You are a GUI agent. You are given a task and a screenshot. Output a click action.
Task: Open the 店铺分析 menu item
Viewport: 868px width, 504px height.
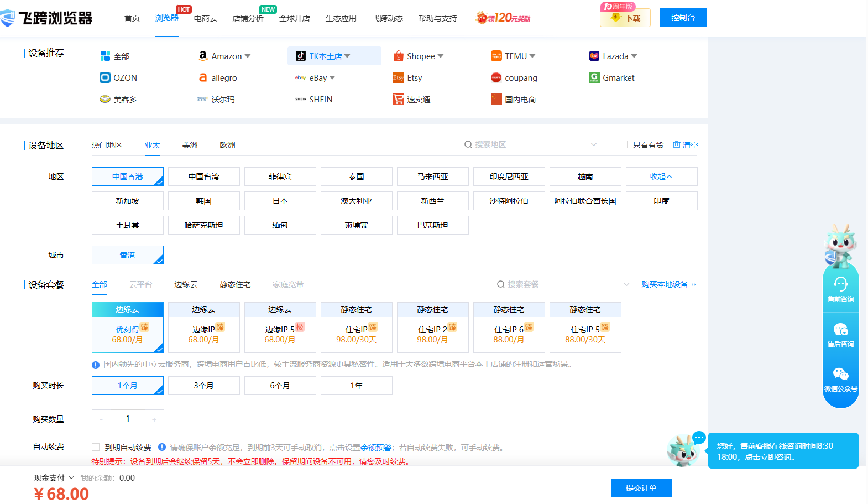pos(248,18)
